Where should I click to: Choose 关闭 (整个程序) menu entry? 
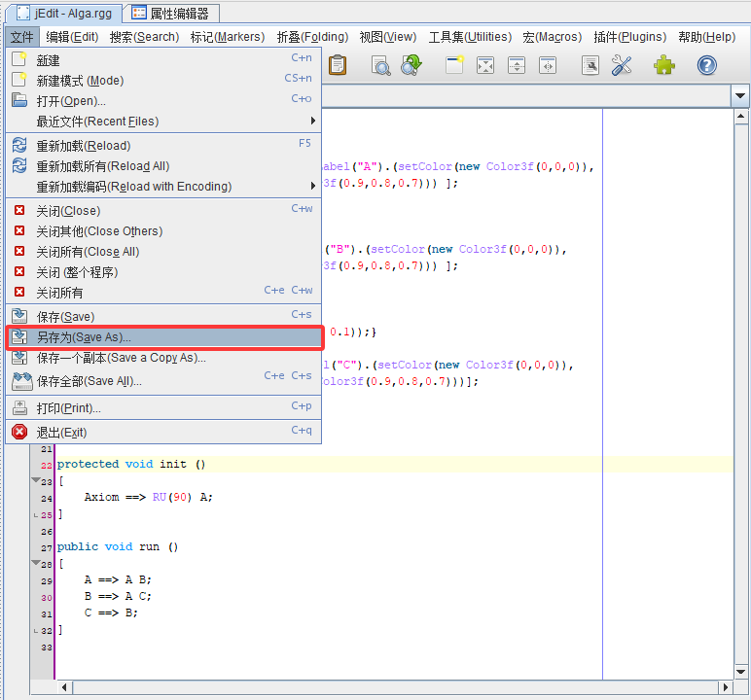click(x=164, y=272)
